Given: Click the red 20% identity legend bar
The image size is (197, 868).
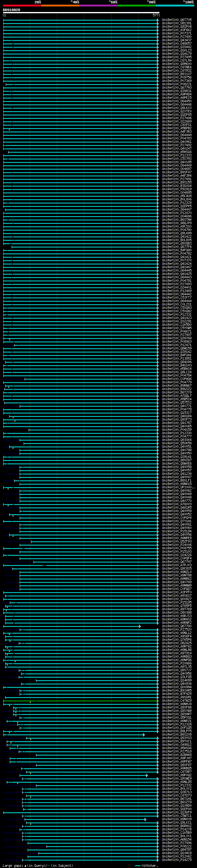Looking at the screenshot, I should [x=22, y=6].
